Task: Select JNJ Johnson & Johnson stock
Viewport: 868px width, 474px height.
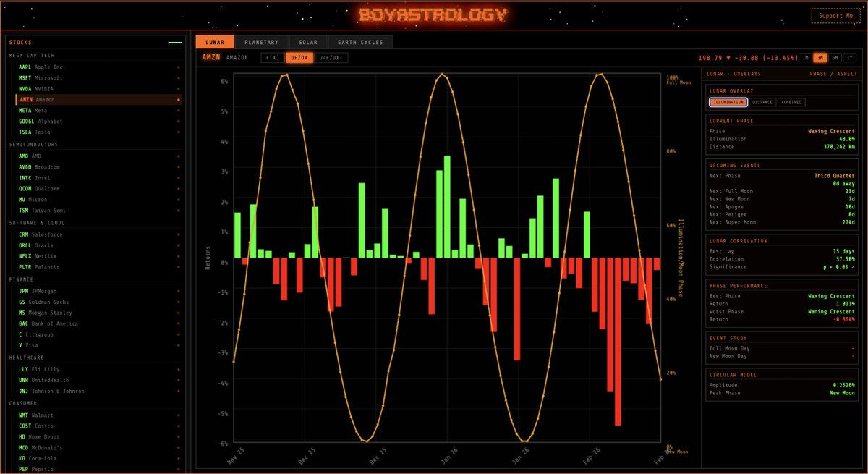Action: (98, 391)
